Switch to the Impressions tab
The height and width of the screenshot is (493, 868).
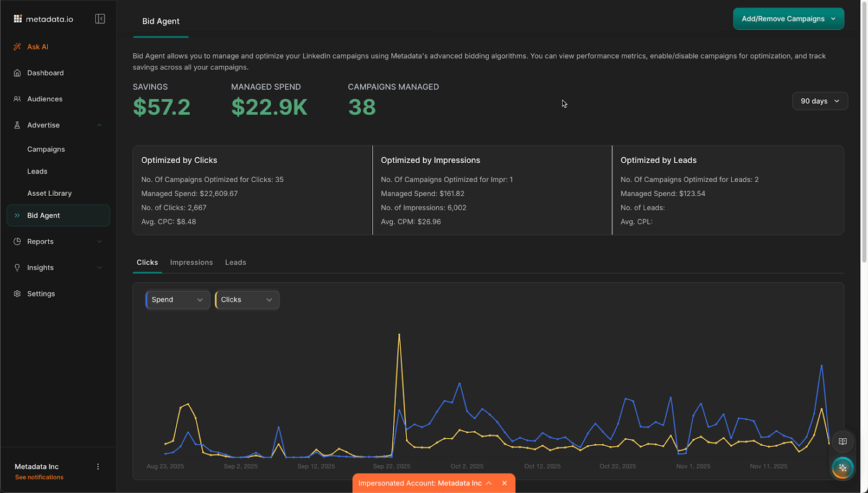191,262
